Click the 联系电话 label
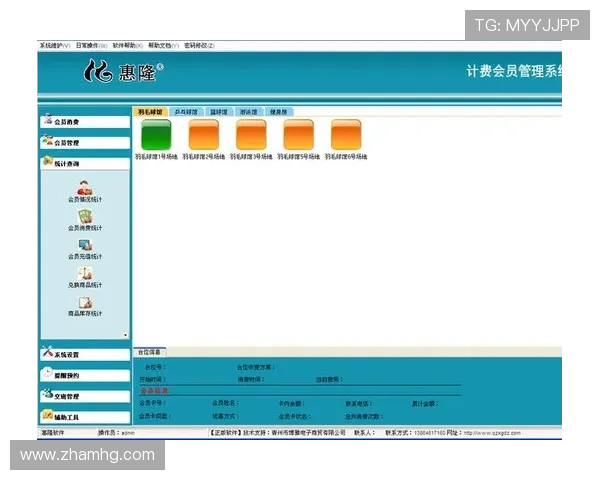 pos(359,403)
